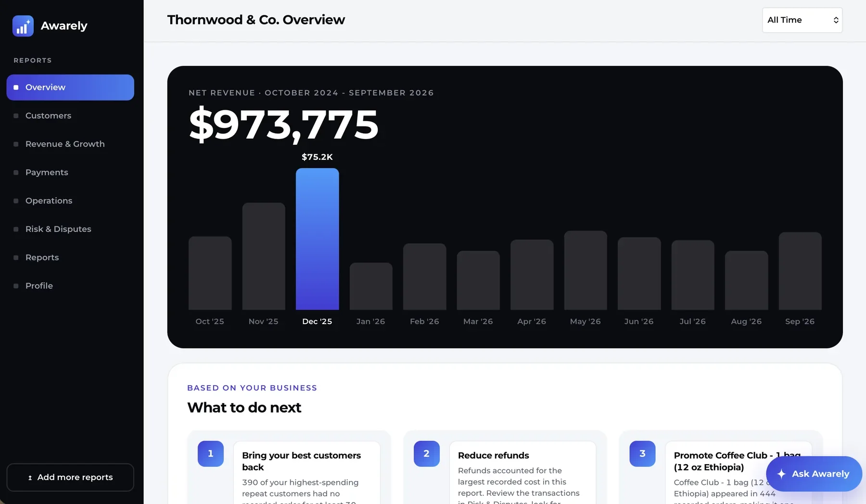866x504 pixels.
Task: Select the Oct '25 revenue bar
Action: (x=210, y=273)
